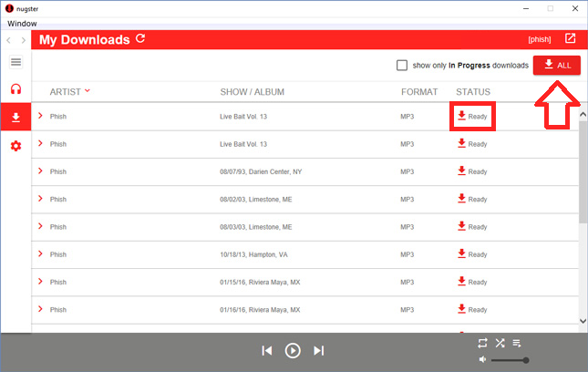Expand the 08/02/03 Limestone row
The height and width of the screenshot is (372, 588).
[40, 199]
